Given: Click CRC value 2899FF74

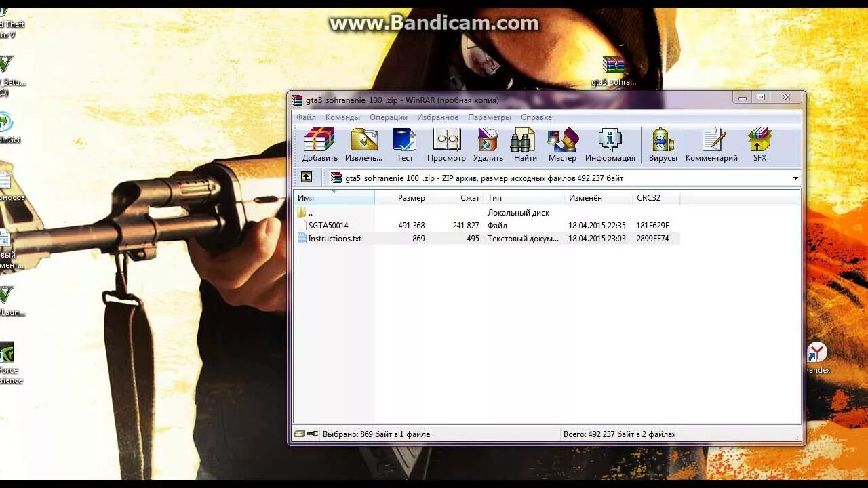Looking at the screenshot, I should coord(652,239).
